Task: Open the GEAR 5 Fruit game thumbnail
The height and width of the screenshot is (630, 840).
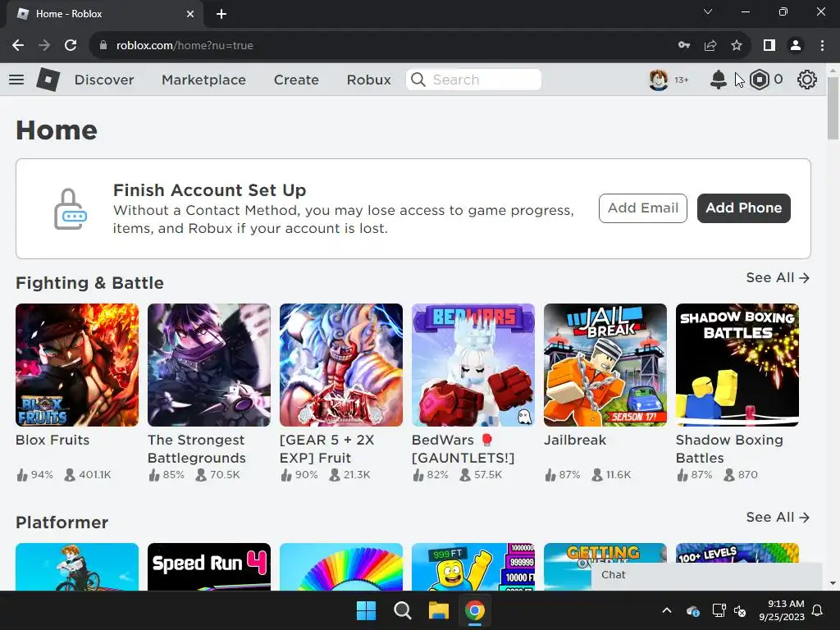Action: (x=341, y=365)
